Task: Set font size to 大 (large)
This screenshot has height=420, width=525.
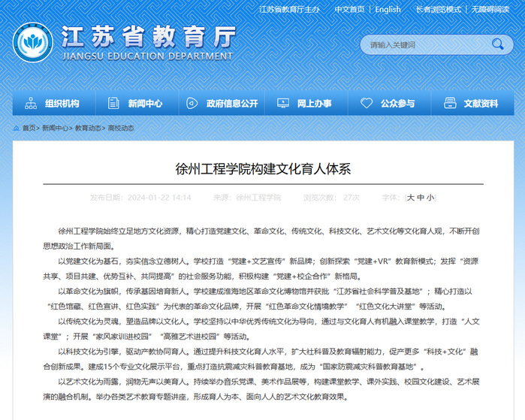Action: [x=411, y=198]
